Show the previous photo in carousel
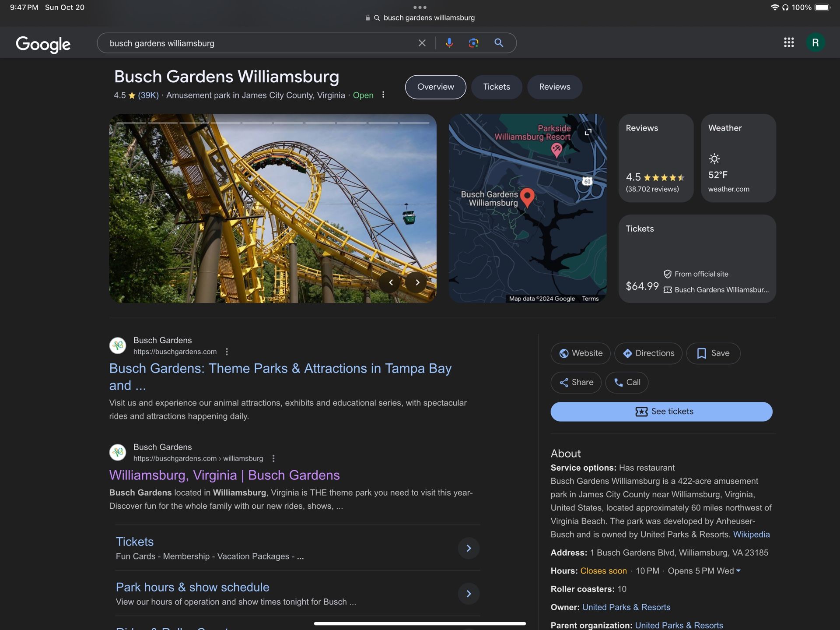The width and height of the screenshot is (840, 630). tap(391, 282)
